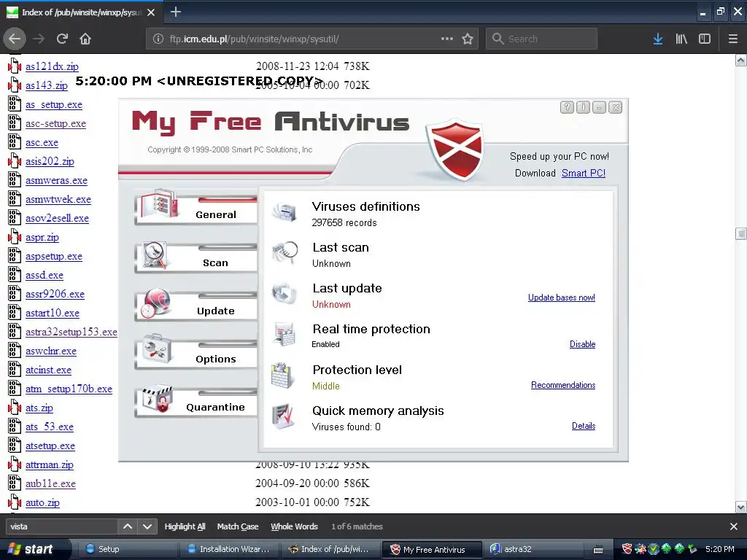Screen dimensions: 747x560
Task: Click the Update bases now! link
Action: point(561,297)
